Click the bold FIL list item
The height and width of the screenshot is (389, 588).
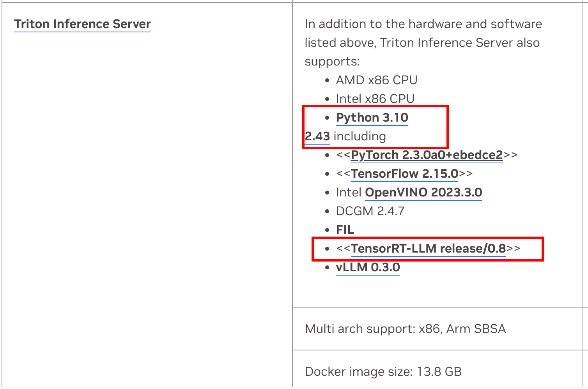point(345,230)
